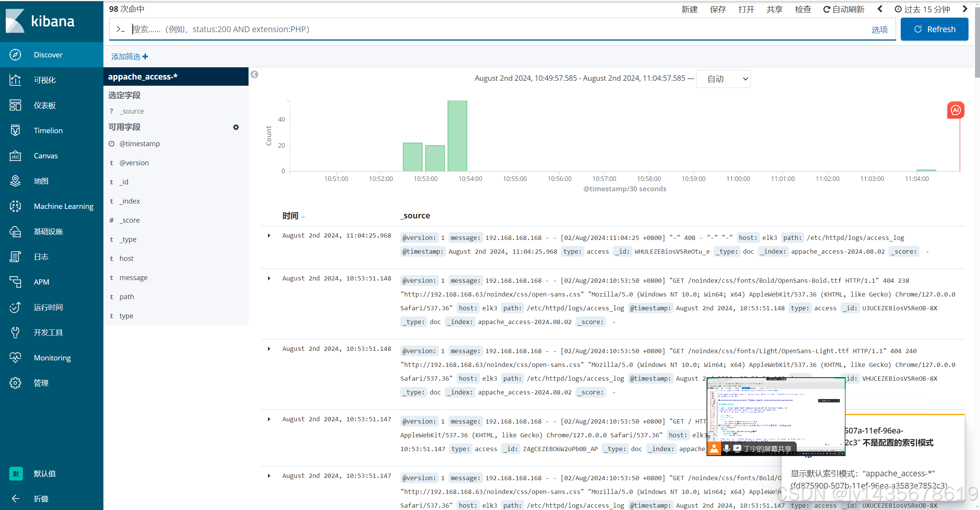Click the tallest green histogram bar
This screenshot has width=980, height=510.
coord(457,136)
